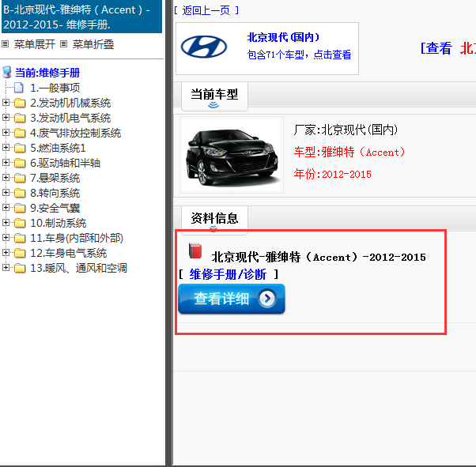Open 13.暖风、通风和空调 tree label
The height and width of the screenshot is (467, 476).
click(78, 268)
